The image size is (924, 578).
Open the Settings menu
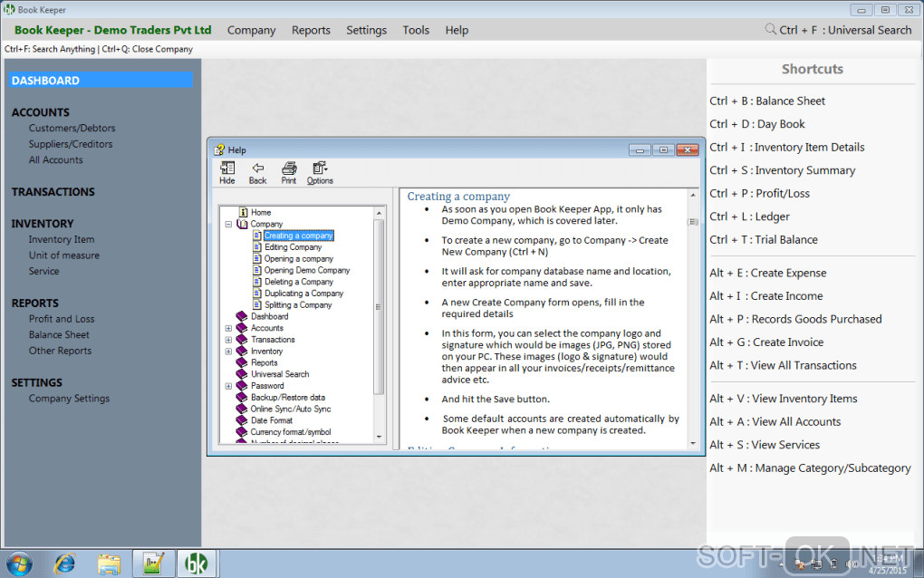[366, 30]
